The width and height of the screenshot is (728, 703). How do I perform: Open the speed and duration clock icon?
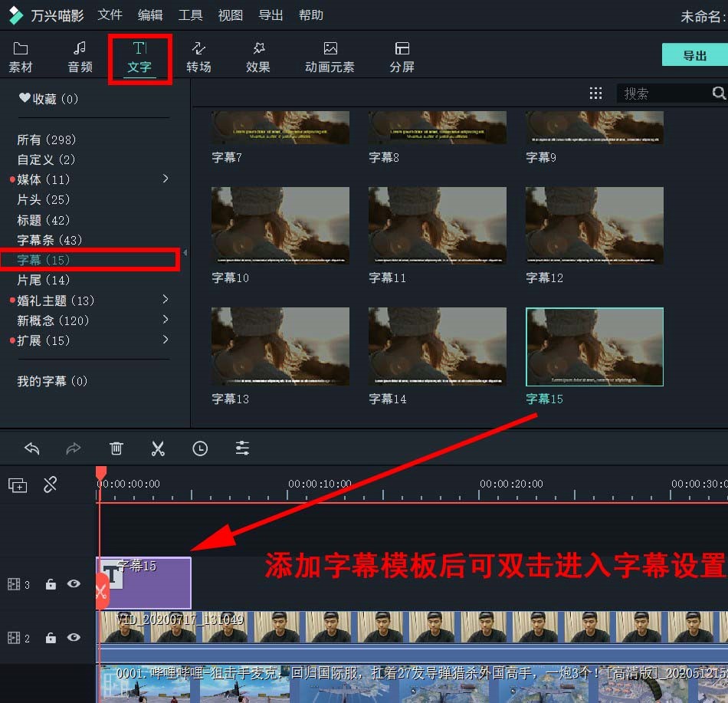tap(200, 448)
